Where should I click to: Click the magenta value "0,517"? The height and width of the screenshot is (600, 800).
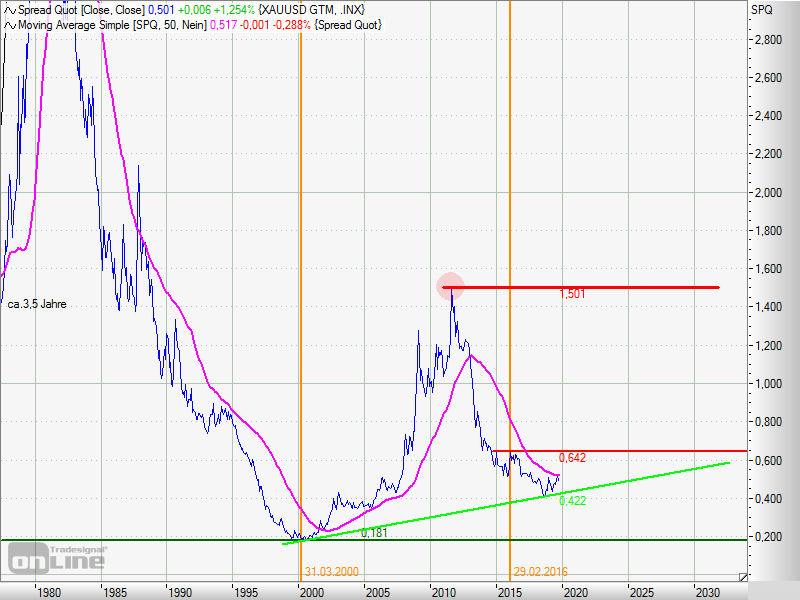pyautogui.click(x=223, y=25)
